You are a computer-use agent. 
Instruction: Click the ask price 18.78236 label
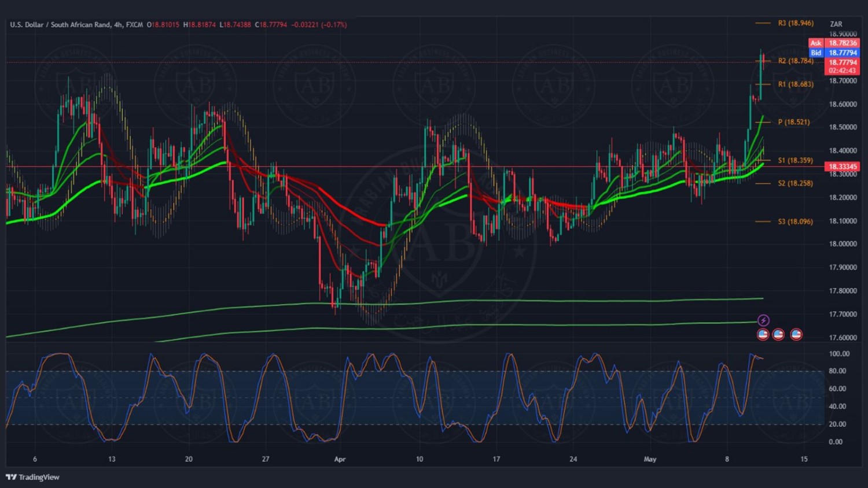coord(843,43)
